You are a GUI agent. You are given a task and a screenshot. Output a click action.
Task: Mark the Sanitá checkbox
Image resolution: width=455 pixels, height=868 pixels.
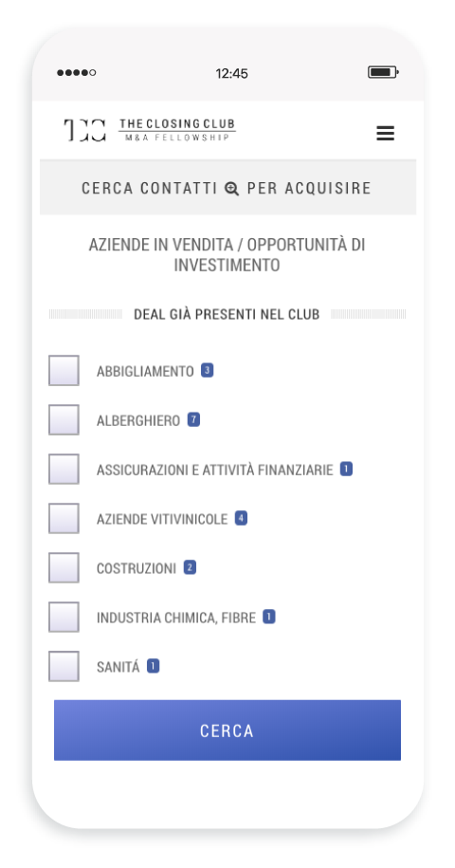(64, 666)
